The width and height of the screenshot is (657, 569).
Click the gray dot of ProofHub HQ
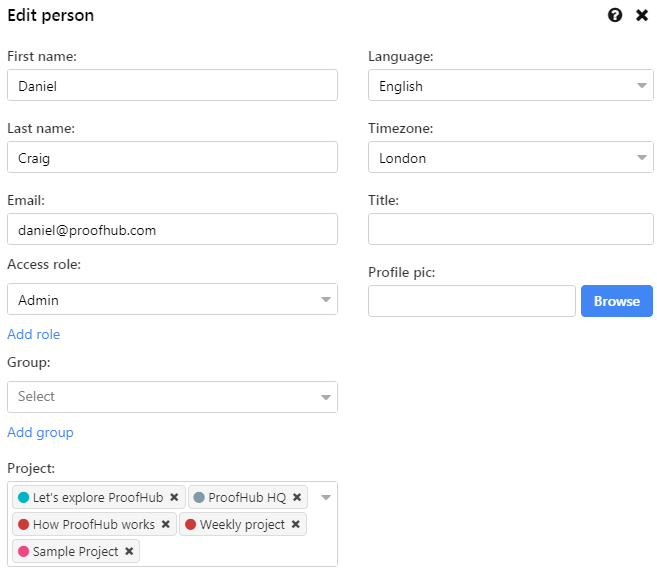coord(199,497)
